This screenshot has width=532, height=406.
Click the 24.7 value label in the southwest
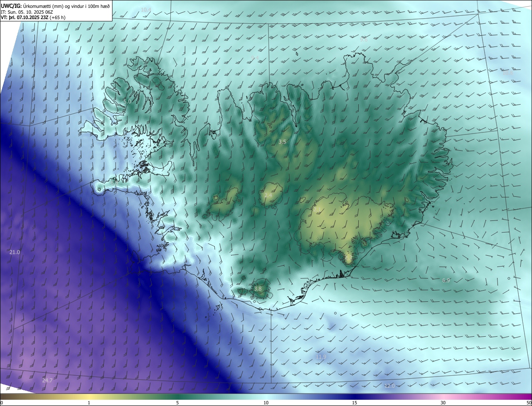click(47, 381)
